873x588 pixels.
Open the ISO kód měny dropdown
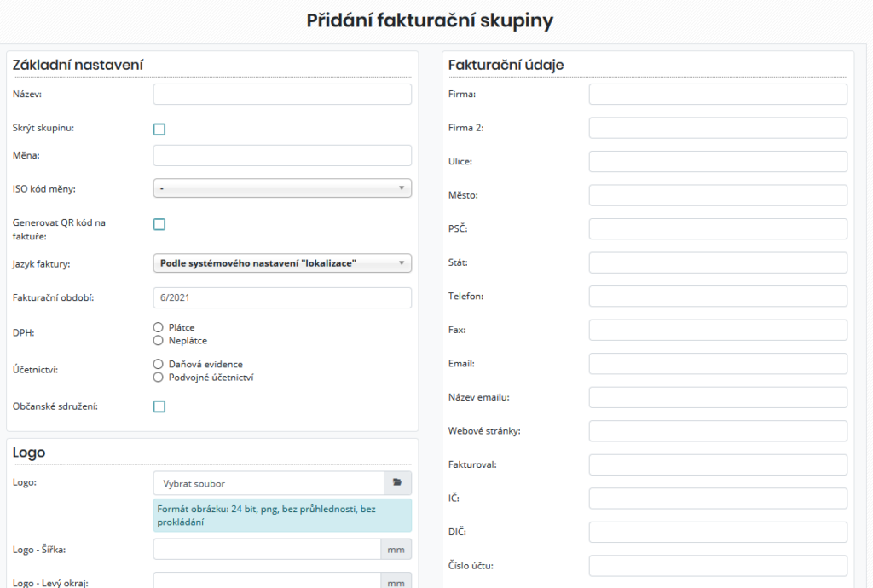(282, 188)
